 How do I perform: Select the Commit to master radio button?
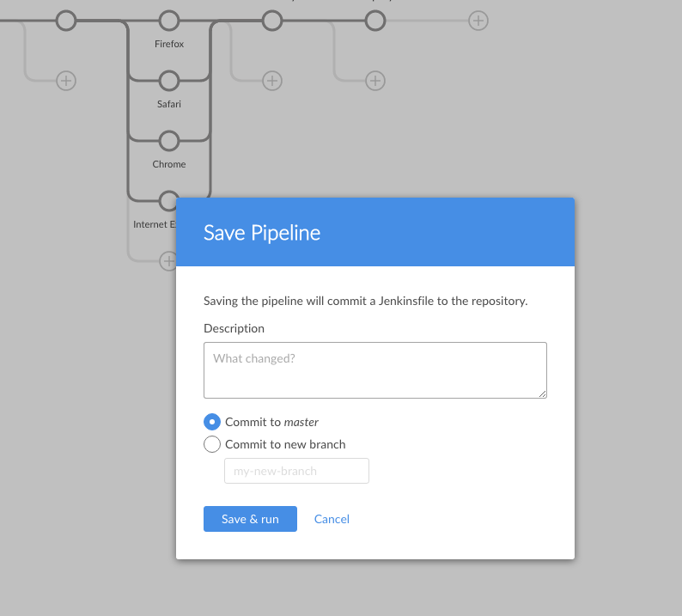pyautogui.click(x=212, y=422)
